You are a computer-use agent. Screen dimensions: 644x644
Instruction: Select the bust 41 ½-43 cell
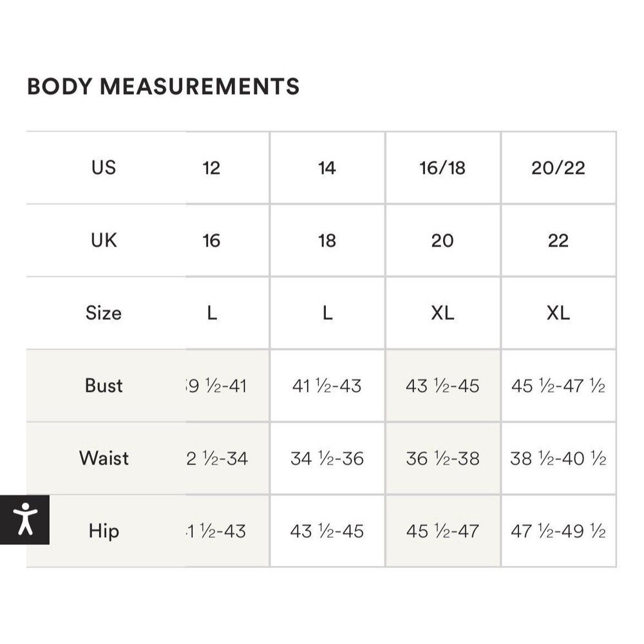(327, 386)
